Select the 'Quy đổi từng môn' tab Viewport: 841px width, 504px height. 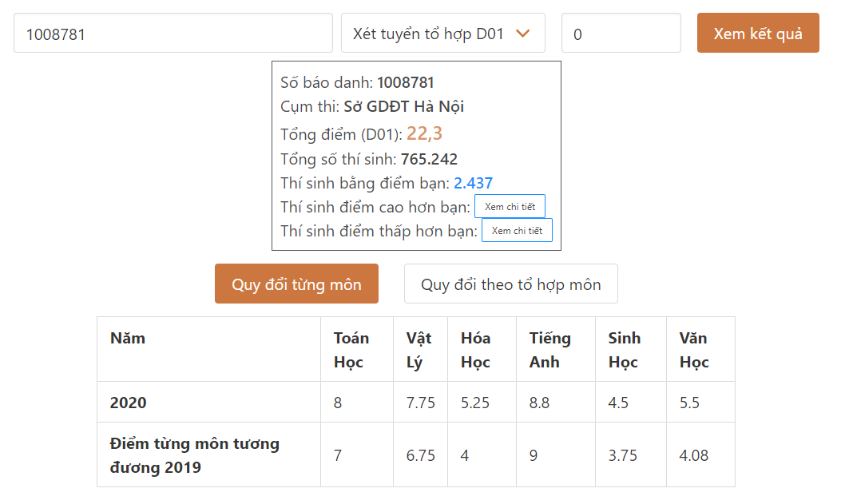pos(296,284)
